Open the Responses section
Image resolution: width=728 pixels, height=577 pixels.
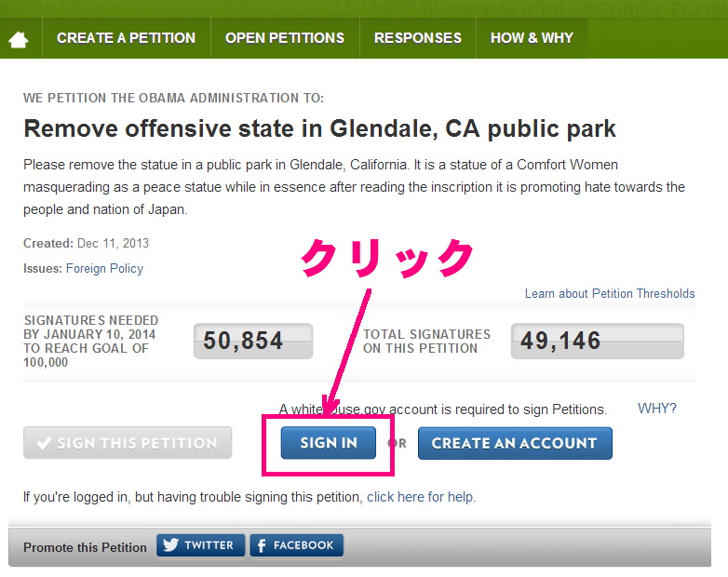[x=418, y=38]
